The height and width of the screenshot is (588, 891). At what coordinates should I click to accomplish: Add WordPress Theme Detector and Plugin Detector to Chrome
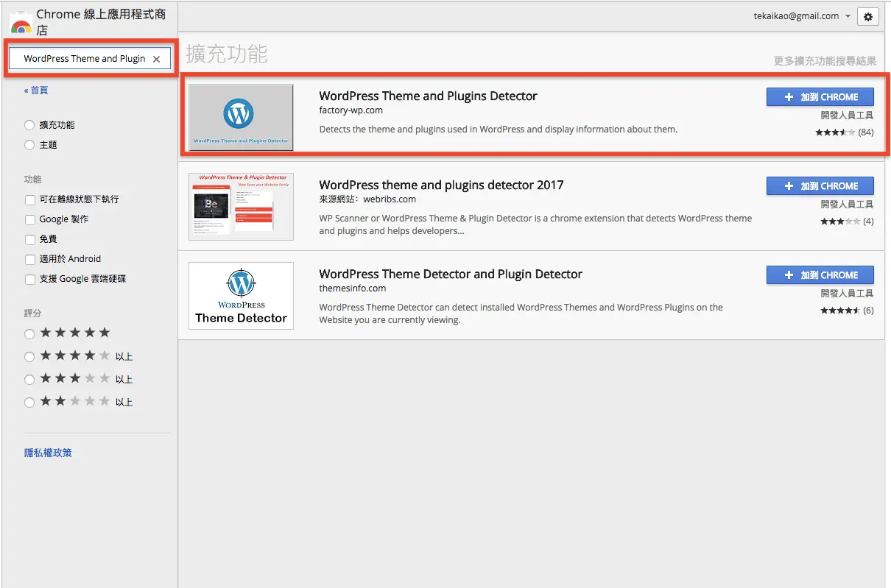[820, 275]
